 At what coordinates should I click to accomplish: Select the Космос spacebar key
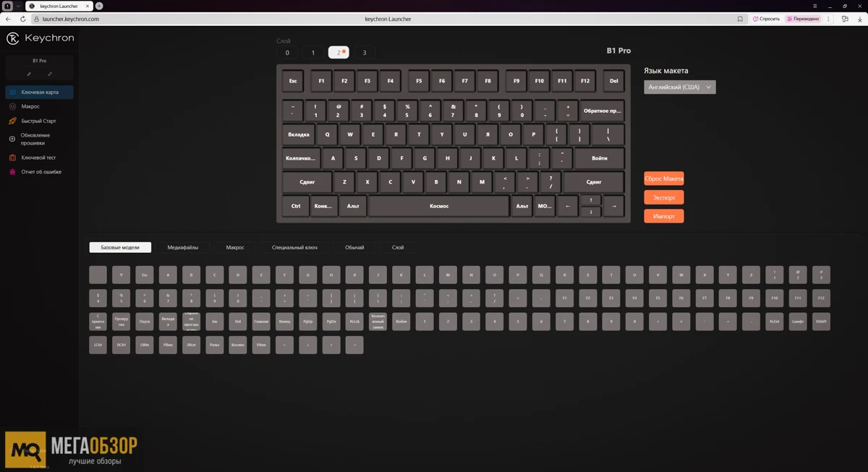click(439, 206)
